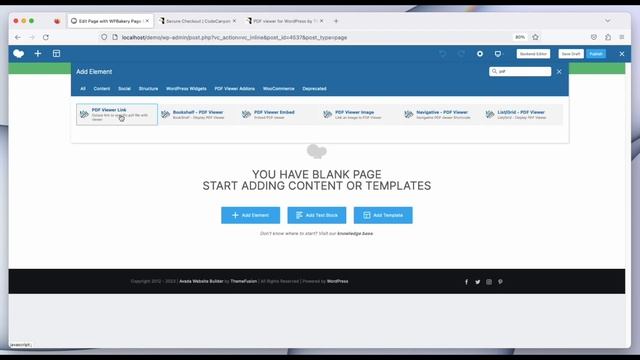
Task: Go back with browser back arrow
Action: pyautogui.click(x=18, y=37)
